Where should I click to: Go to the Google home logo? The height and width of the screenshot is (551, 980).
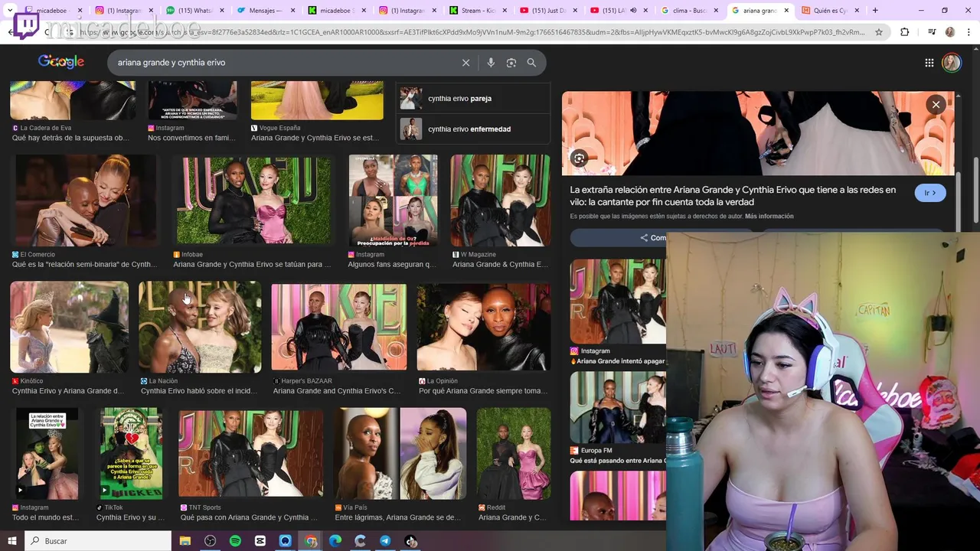61,62
